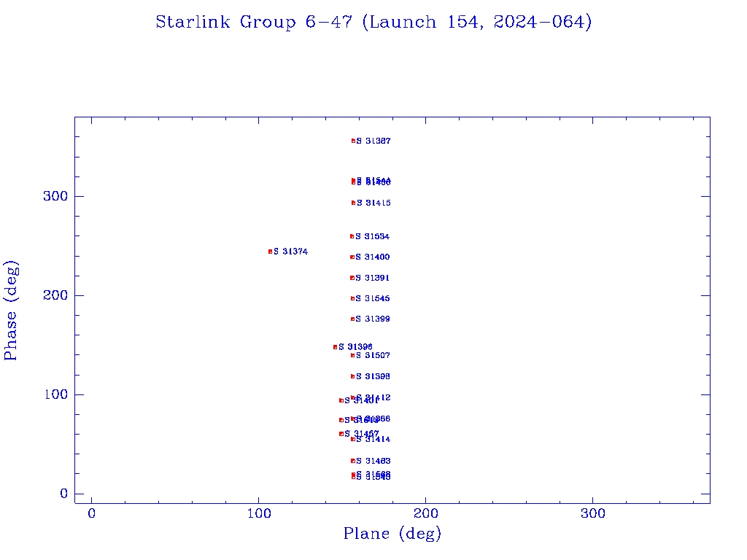Select the outlier red marker for S 31374
The image size is (747, 560).
tap(270, 252)
